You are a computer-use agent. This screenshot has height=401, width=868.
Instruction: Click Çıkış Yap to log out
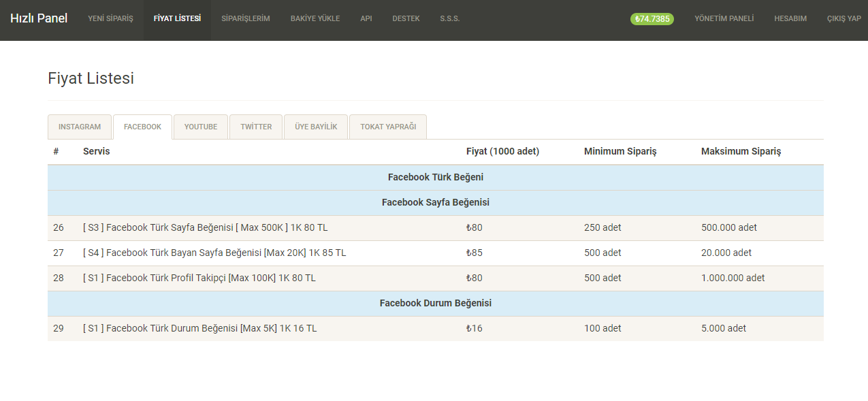(x=843, y=19)
